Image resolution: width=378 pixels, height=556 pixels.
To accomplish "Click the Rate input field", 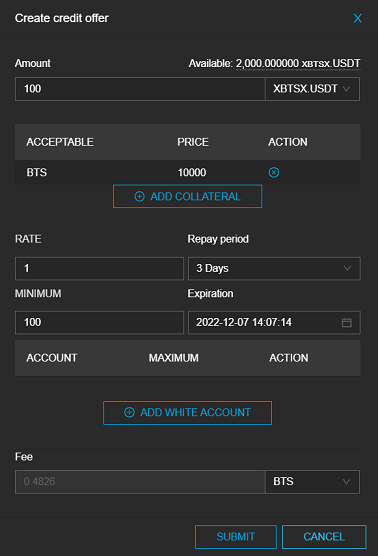I will coord(99,268).
